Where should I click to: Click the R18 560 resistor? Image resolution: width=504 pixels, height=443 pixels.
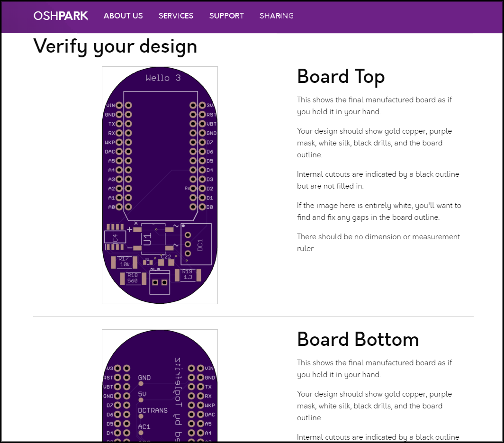(133, 278)
